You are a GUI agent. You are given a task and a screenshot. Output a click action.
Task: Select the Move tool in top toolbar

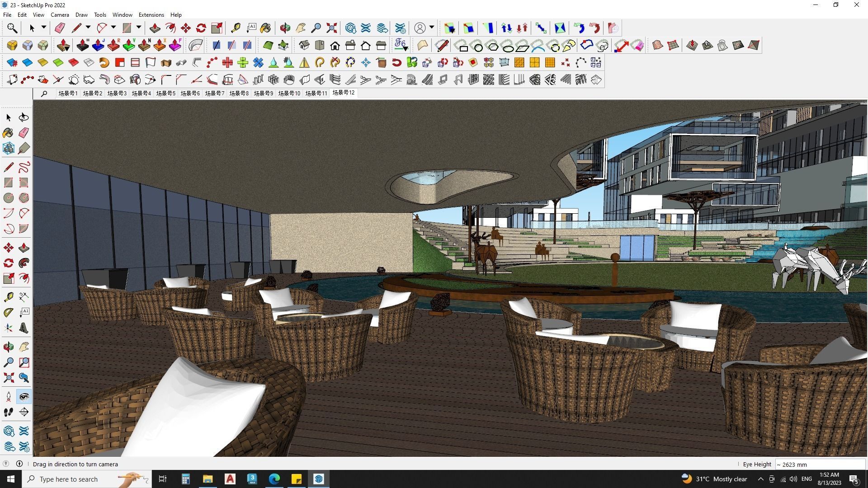pyautogui.click(x=185, y=28)
